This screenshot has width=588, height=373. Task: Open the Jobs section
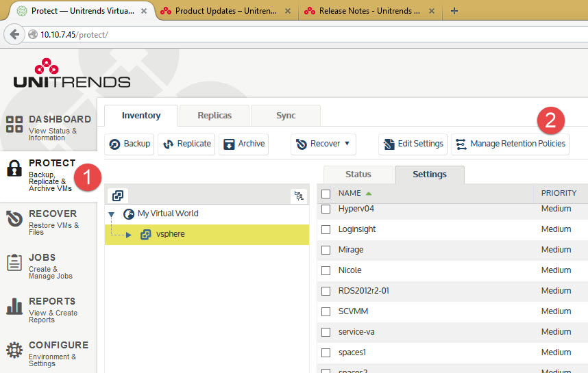click(x=49, y=266)
